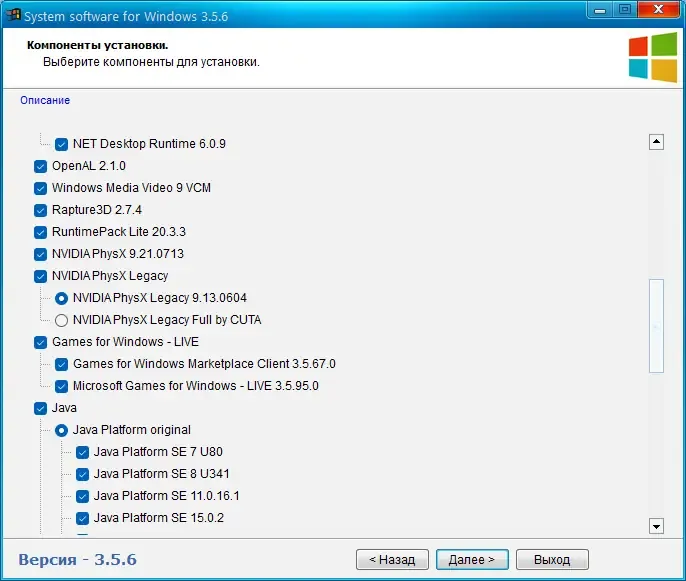This screenshot has height=581, width=686.
Task: Click the Windows logo in the header
Action: 653,57
